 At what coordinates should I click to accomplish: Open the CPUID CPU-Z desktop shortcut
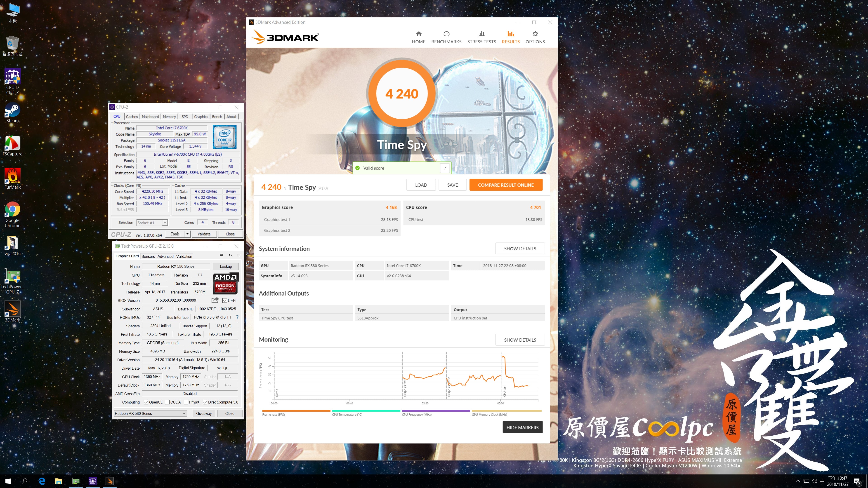pos(12,82)
